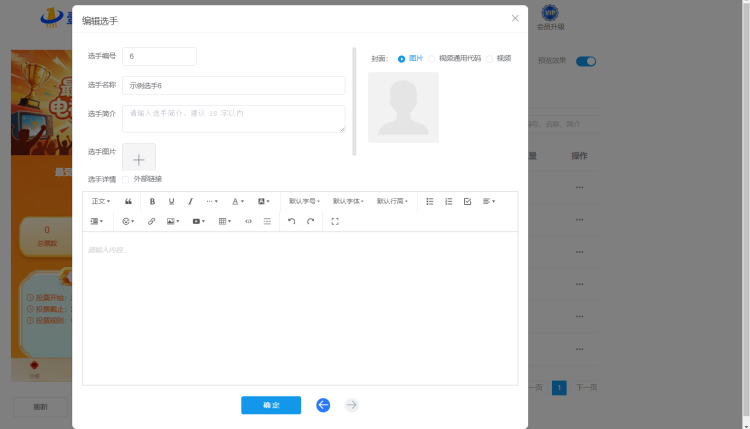Screen dimensions: 750x429
Task: Select page 1 in pagination
Action: [x=559, y=387]
